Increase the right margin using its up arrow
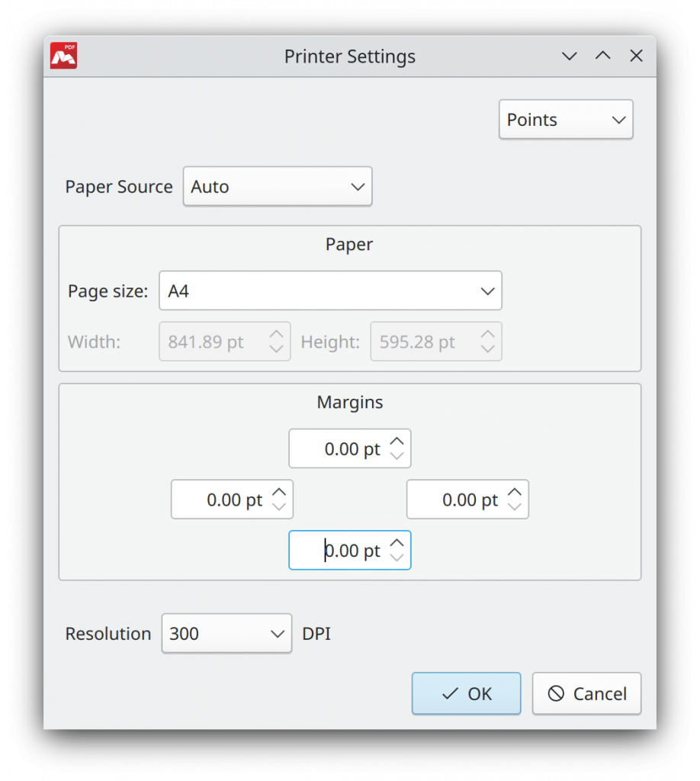The image size is (700, 781). tap(515, 492)
